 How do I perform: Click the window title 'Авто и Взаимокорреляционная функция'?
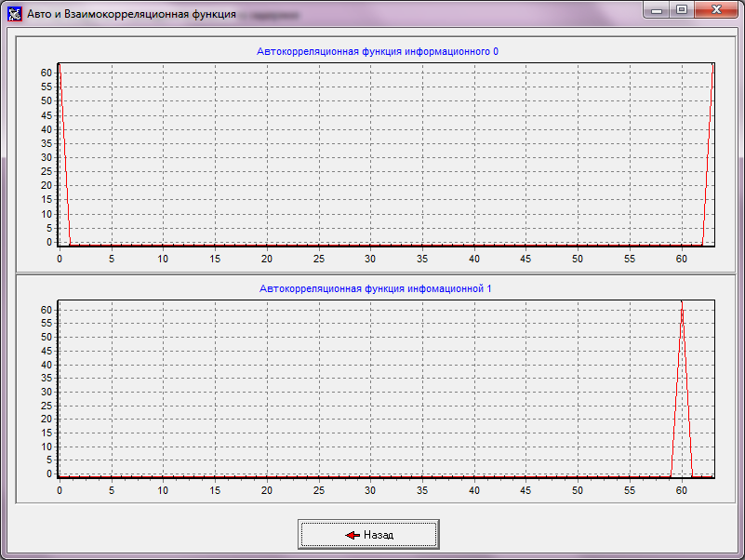tap(132, 14)
